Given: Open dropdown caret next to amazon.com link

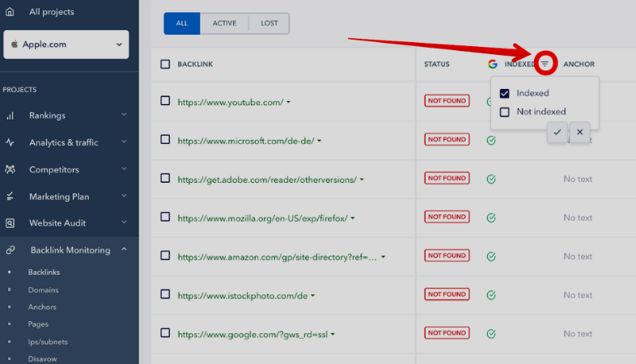Looking at the screenshot, I should pos(383,257).
